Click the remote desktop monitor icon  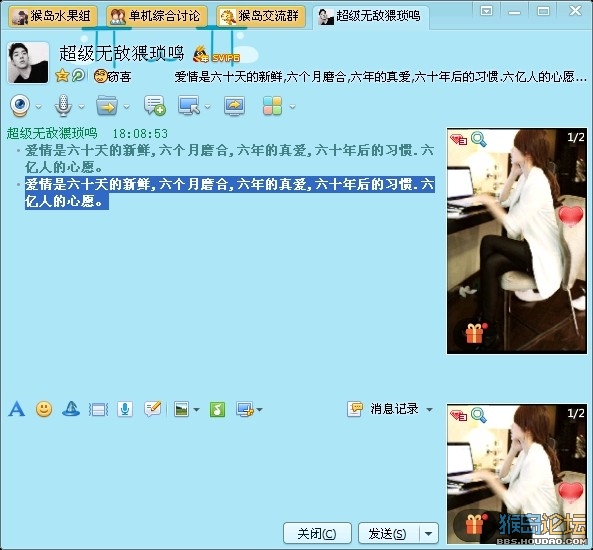pyautogui.click(x=189, y=106)
